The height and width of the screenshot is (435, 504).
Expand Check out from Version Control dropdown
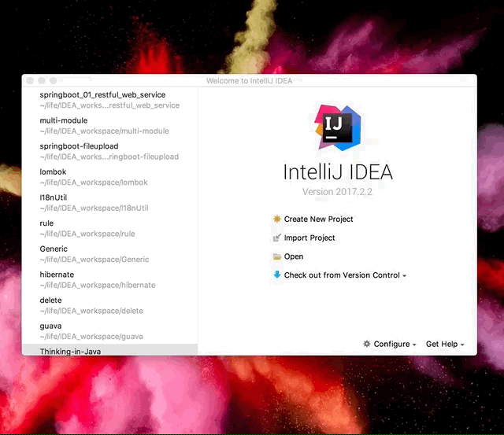coord(345,275)
